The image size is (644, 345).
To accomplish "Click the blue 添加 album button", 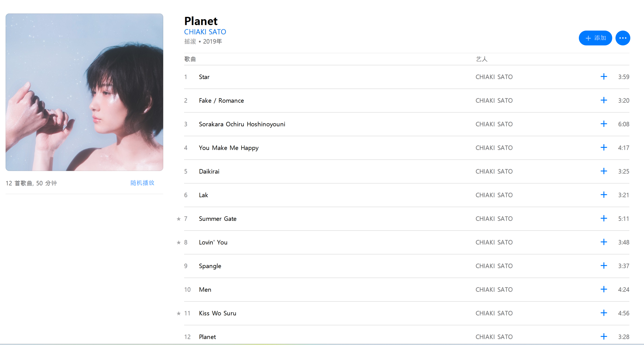I will [595, 38].
